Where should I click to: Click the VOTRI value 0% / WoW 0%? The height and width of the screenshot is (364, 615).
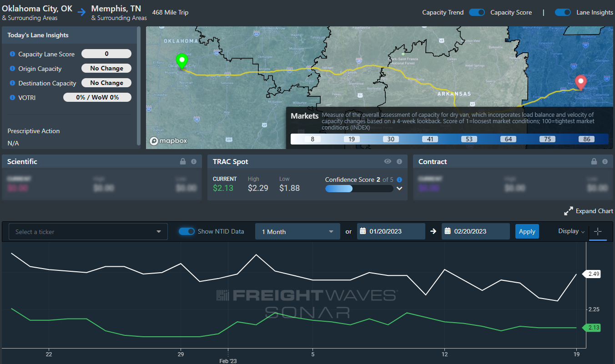pos(97,97)
